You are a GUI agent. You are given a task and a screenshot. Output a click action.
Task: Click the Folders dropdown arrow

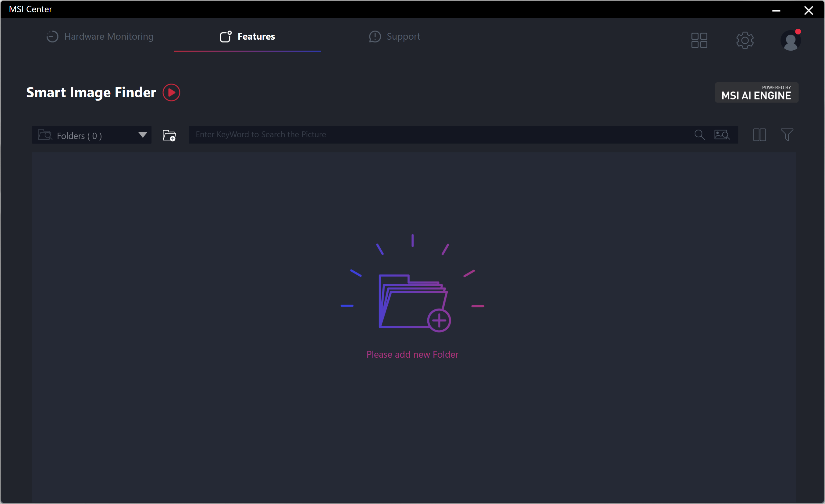(x=143, y=135)
